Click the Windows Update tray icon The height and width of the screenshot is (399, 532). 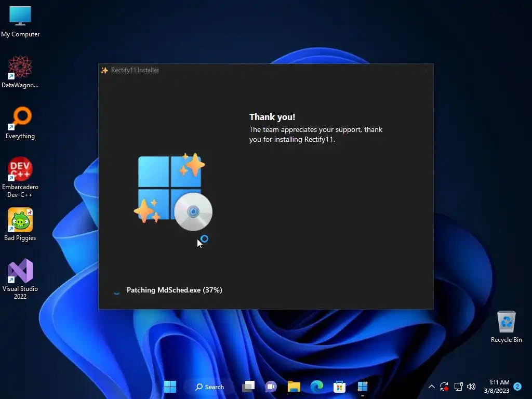444,387
